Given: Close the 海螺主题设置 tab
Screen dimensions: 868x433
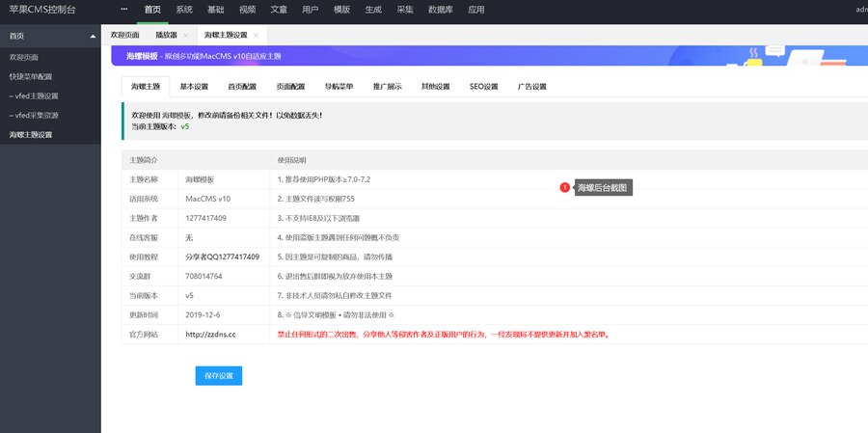Looking at the screenshot, I should [x=254, y=35].
